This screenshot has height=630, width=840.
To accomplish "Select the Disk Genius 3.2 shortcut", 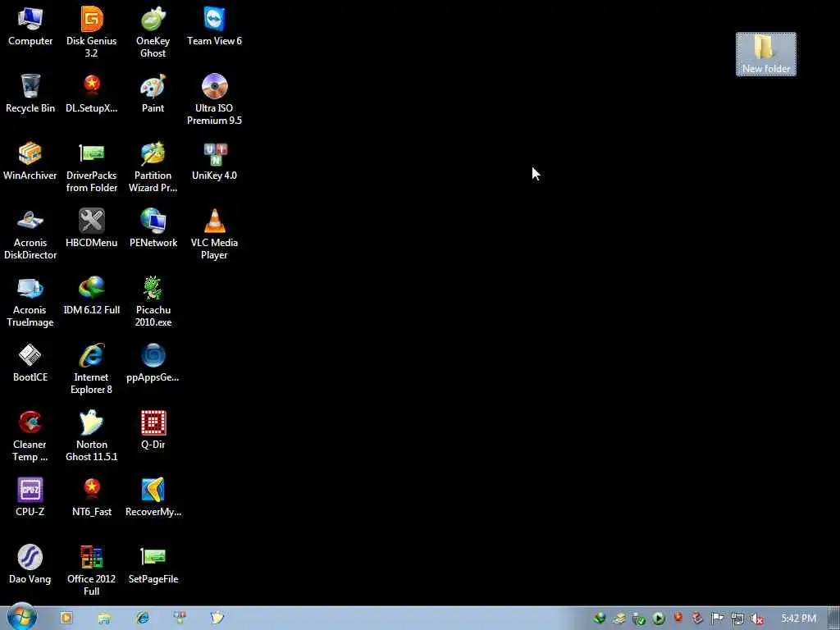I will 92,32.
